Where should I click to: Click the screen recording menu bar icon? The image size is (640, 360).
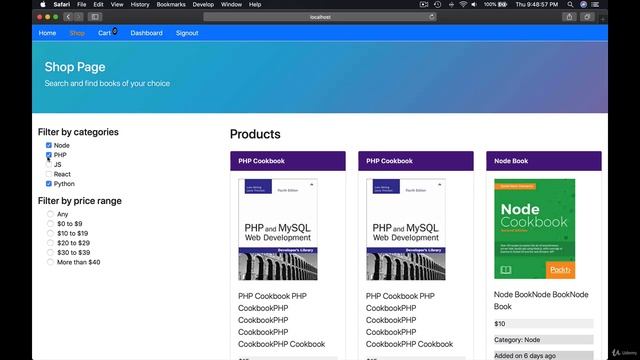(x=424, y=4)
